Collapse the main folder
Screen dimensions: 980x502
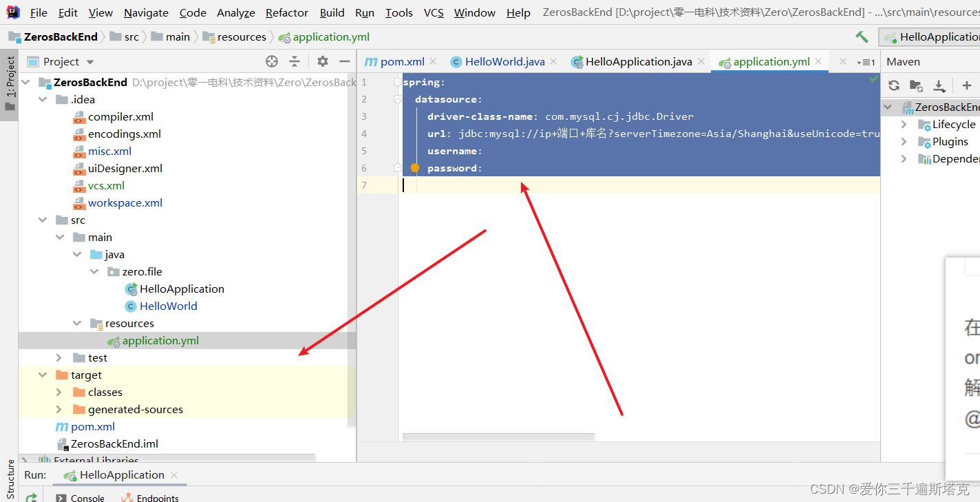(x=59, y=237)
